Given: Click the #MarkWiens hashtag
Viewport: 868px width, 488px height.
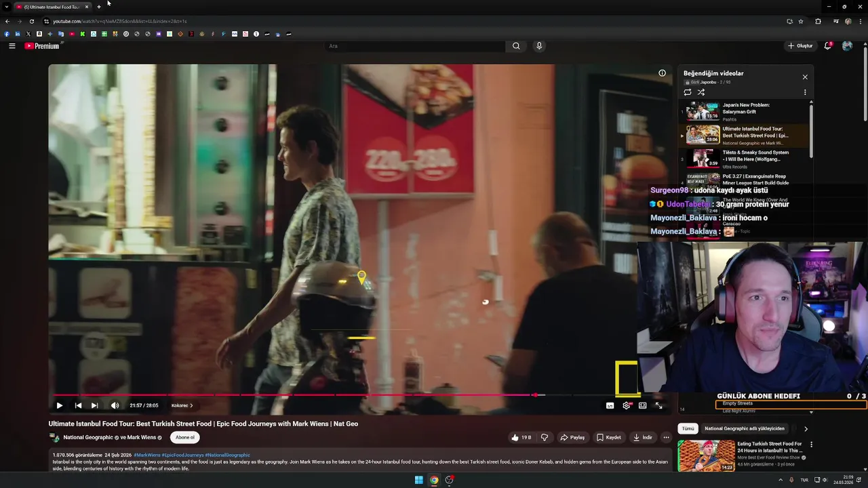Looking at the screenshot, I should [146, 455].
